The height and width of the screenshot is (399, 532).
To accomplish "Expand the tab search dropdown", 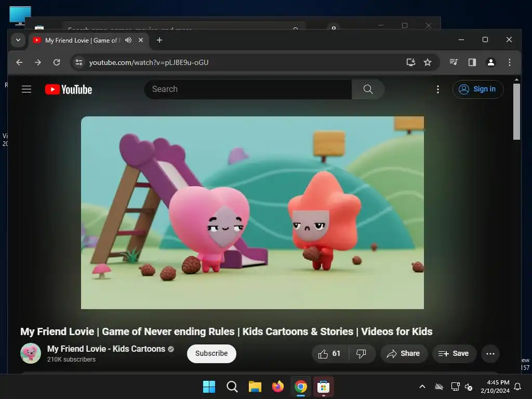I will pyautogui.click(x=18, y=40).
